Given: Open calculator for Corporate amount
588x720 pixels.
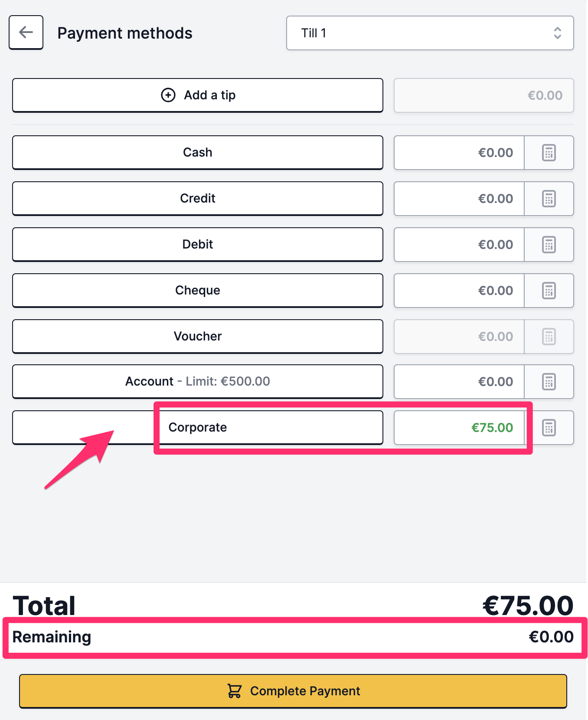Looking at the screenshot, I should click(549, 428).
